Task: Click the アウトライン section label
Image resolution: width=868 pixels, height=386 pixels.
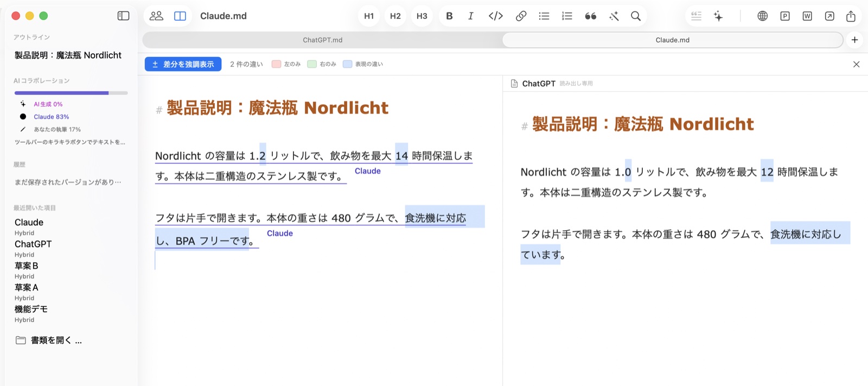Action: coord(32,37)
